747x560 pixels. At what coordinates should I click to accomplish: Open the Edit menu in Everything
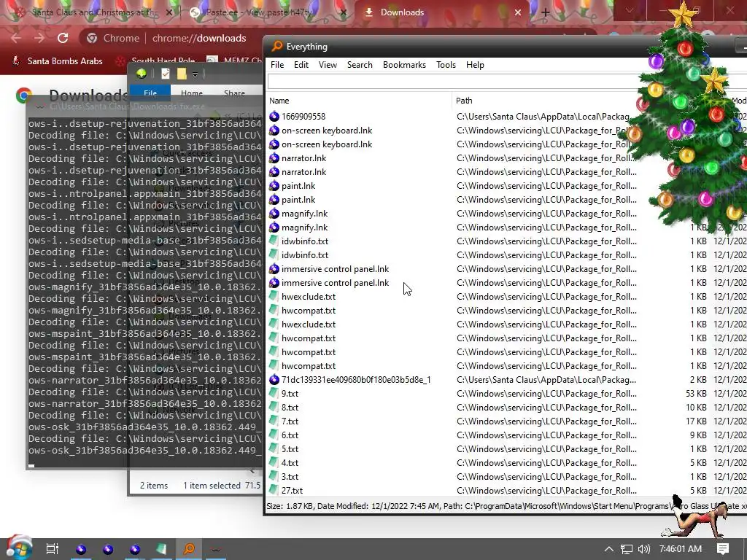click(301, 65)
